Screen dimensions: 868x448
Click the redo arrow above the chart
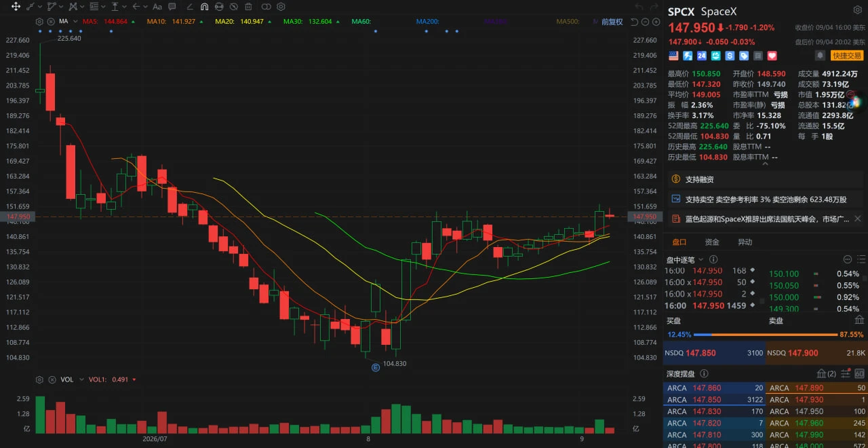tap(653, 7)
